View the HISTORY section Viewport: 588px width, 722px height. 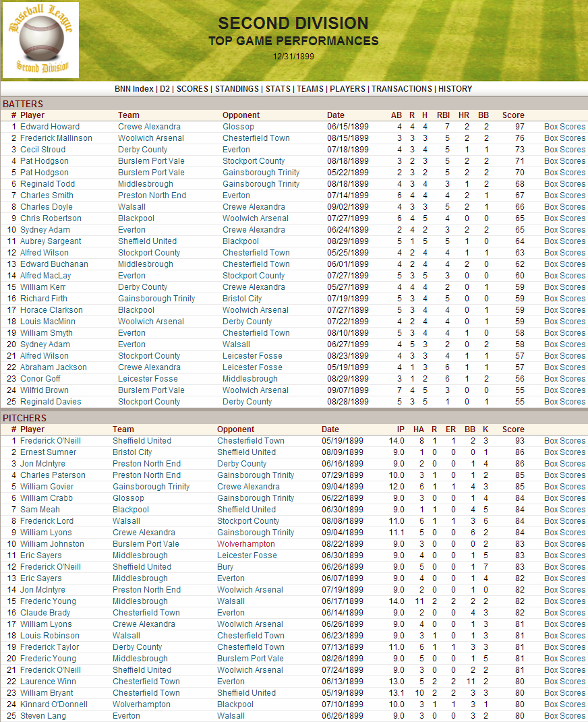pyautogui.click(x=455, y=88)
